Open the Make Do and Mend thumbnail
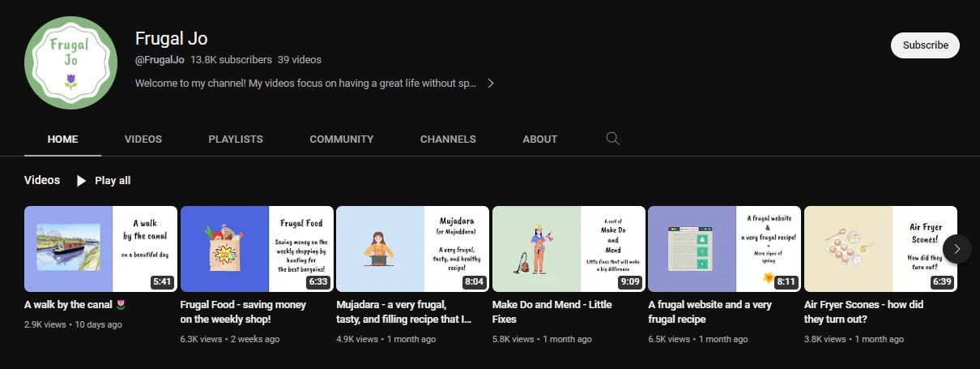980x369 pixels. 569,249
